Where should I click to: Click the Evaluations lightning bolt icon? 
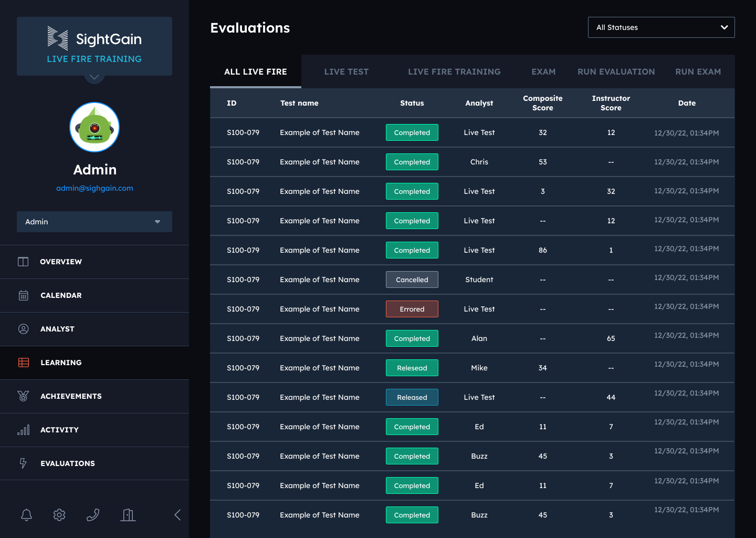23,463
